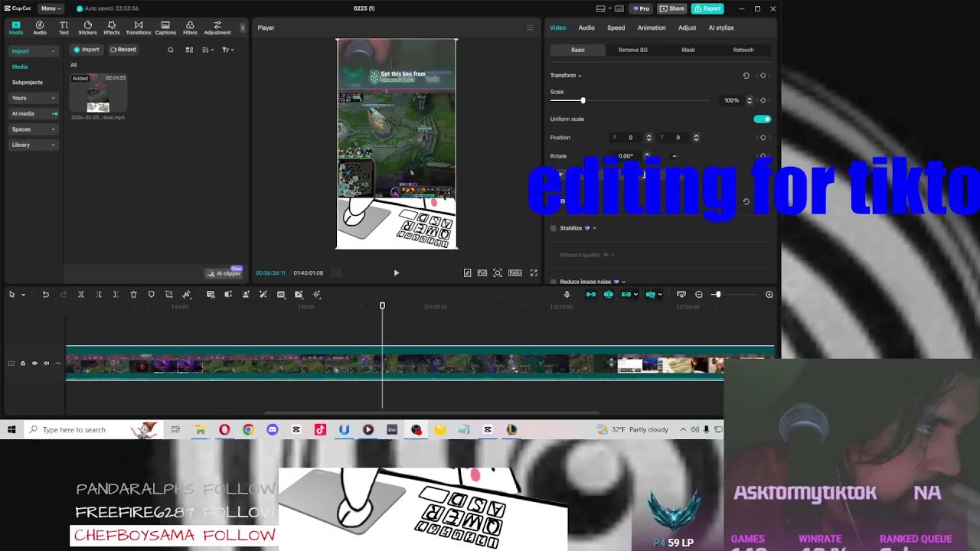Click the Pro upgrade button

(641, 8)
